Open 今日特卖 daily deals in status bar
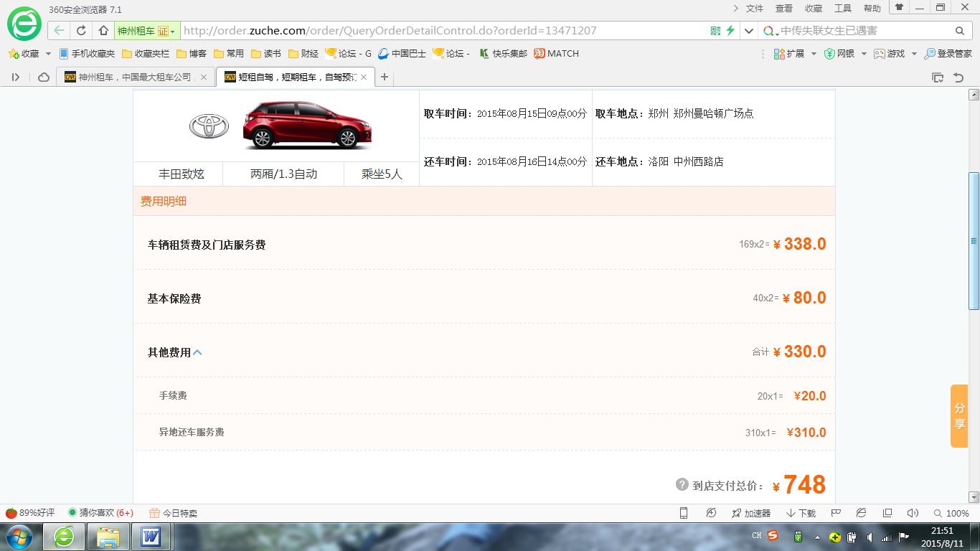980x551 pixels. tap(173, 513)
